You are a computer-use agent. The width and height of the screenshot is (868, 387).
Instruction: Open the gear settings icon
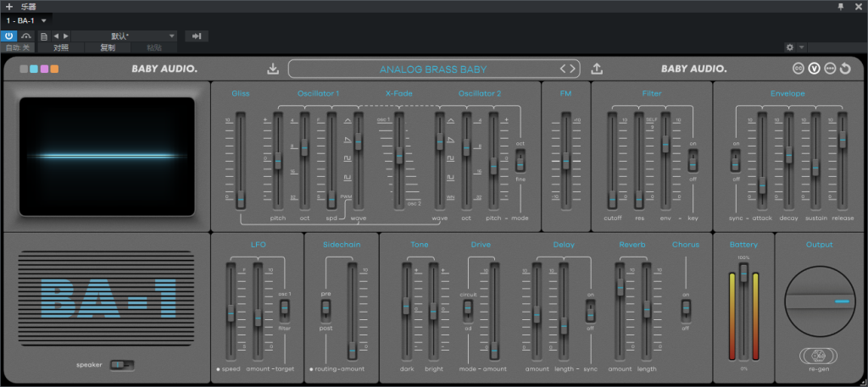pos(790,47)
